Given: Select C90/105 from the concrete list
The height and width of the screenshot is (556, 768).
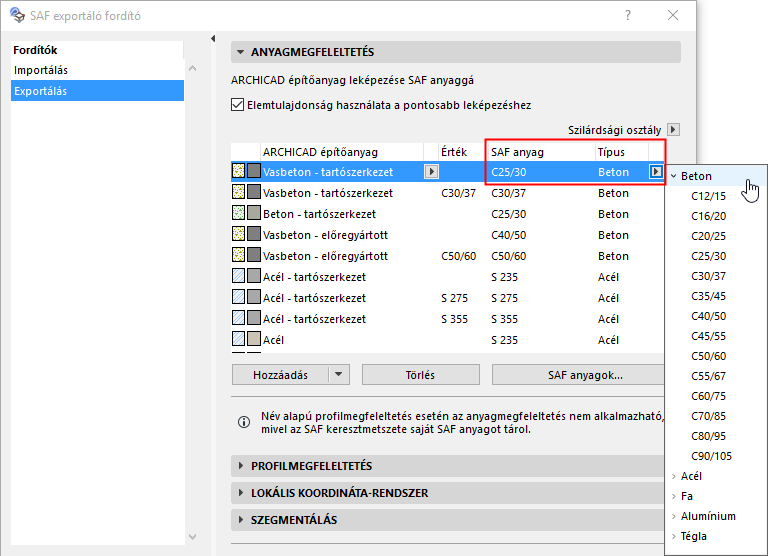Looking at the screenshot, I should (711, 457).
